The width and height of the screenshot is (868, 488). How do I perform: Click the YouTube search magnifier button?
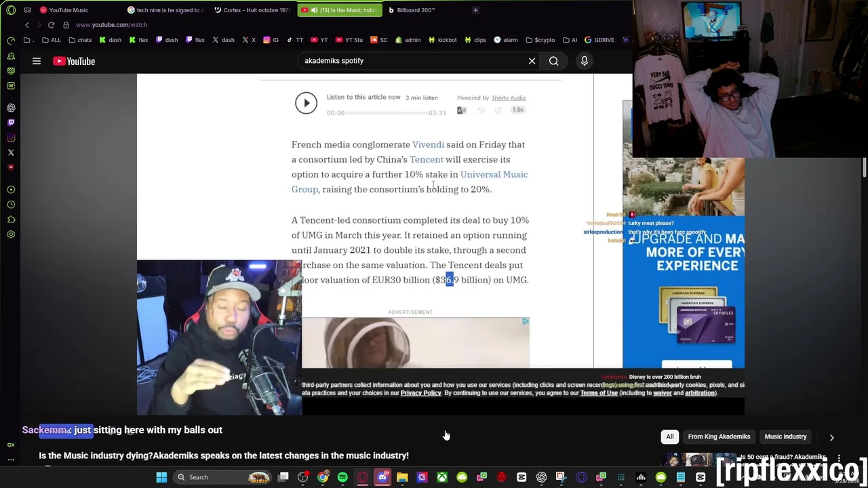[x=554, y=61]
